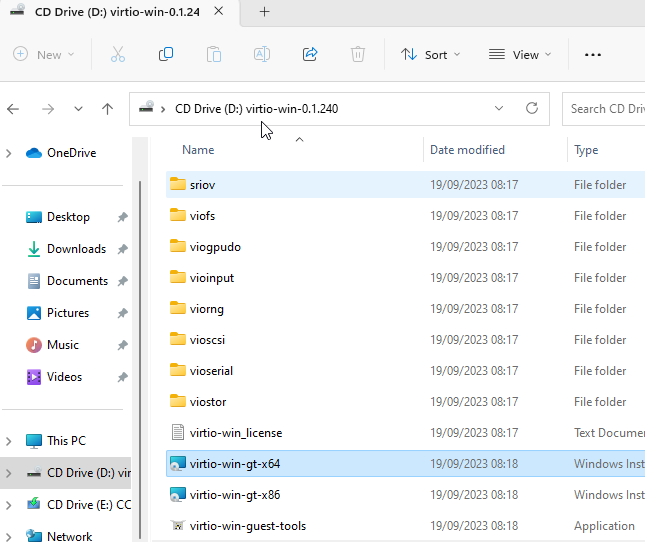645x542 pixels.
Task: Click the virtio-win-gt-x86 installer icon
Action: [178, 494]
